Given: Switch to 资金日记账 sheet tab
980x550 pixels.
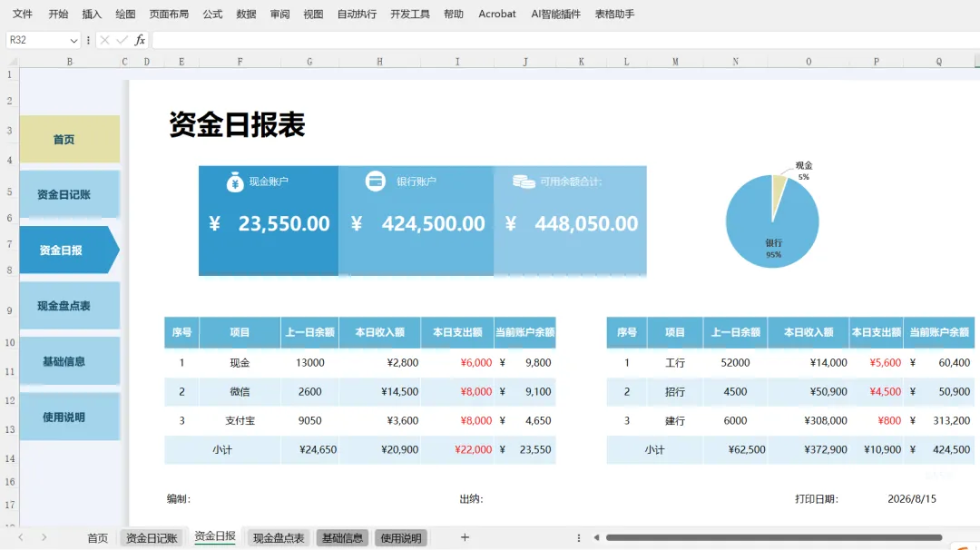Looking at the screenshot, I should coord(152,538).
